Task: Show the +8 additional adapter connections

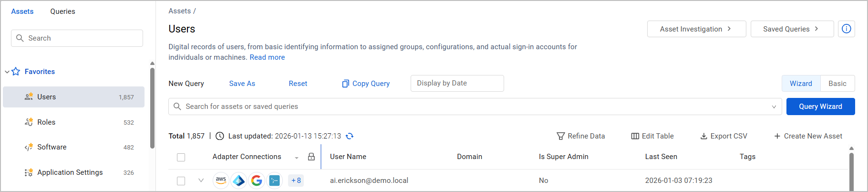Action: click(296, 181)
